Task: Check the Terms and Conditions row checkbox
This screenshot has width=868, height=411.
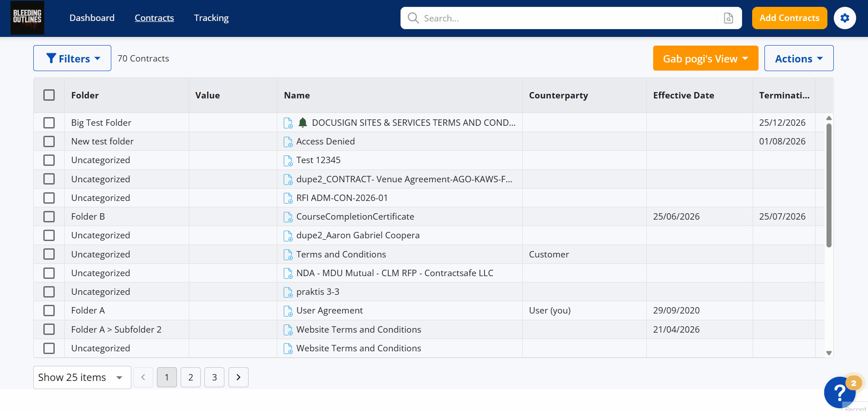Action: click(x=49, y=254)
